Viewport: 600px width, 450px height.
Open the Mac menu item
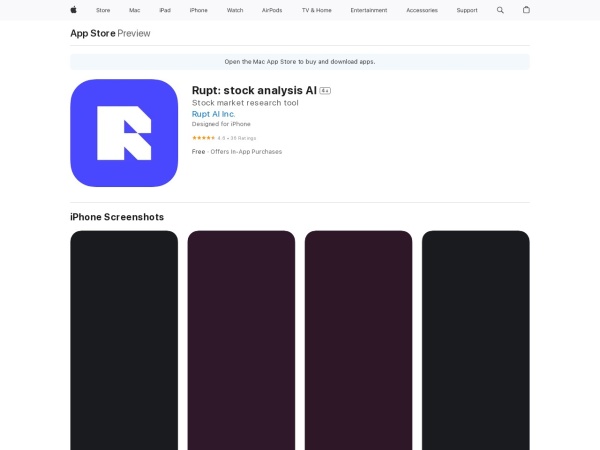(x=134, y=10)
